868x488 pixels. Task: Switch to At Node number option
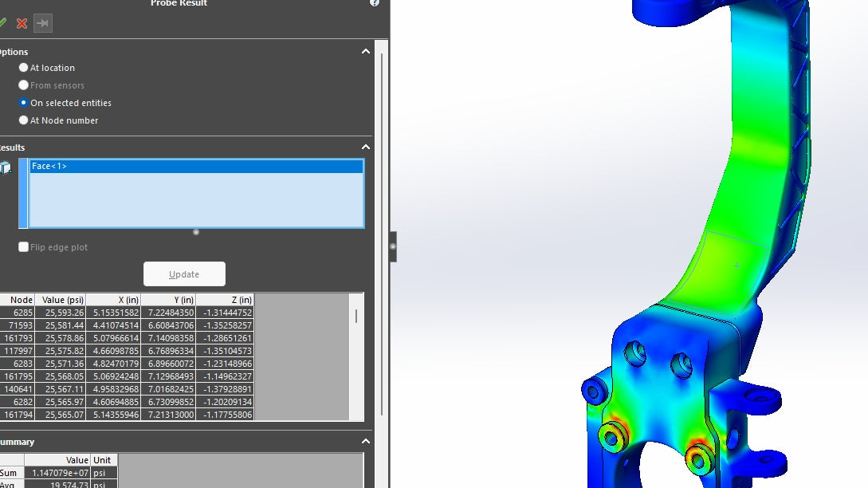click(x=23, y=120)
